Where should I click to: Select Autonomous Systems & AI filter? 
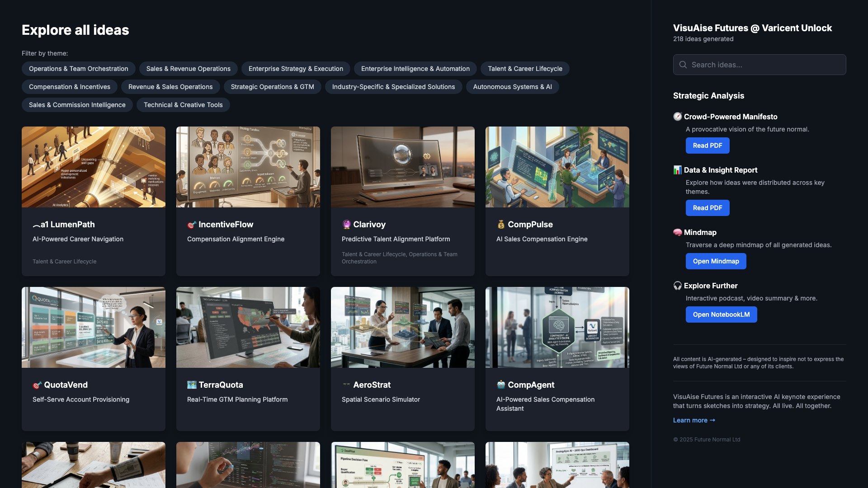point(513,87)
